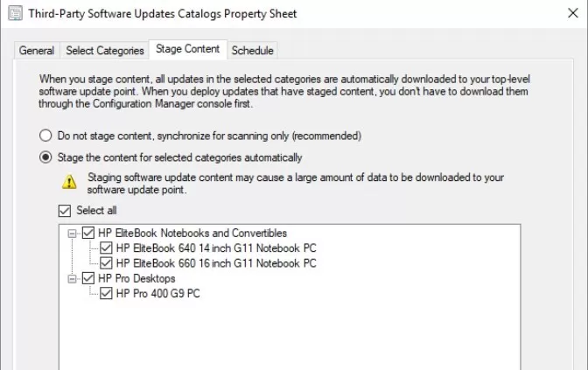Screen dimensions: 588x370
Task: Go to the Schedule tab
Action: [252, 50]
